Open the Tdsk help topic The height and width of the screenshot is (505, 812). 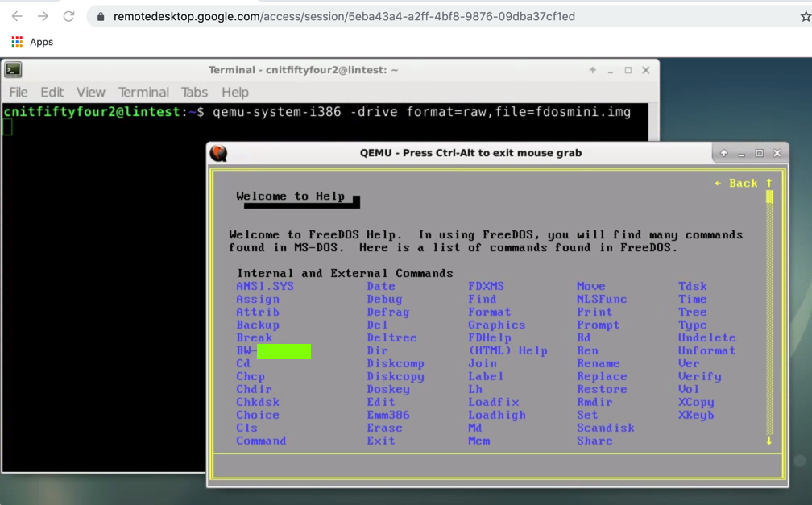[x=693, y=287]
